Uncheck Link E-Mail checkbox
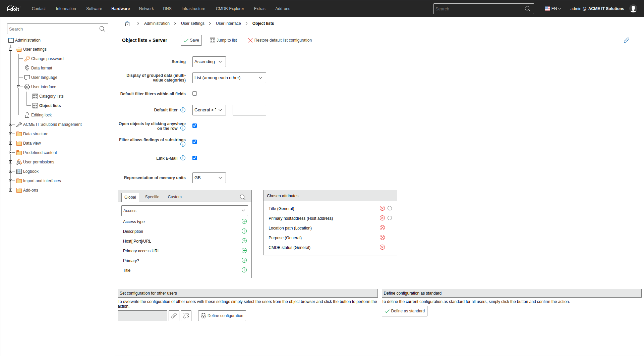The height and width of the screenshot is (356, 644). coord(194,158)
